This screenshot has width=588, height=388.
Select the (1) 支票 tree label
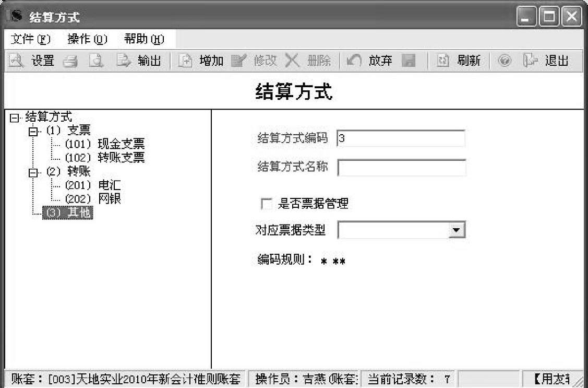68,131
